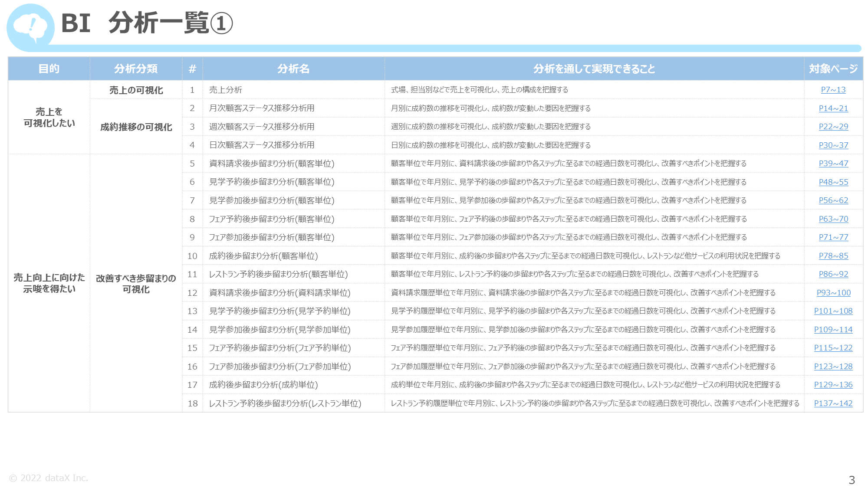Click the BI 分析一覧① slide title

(x=147, y=23)
